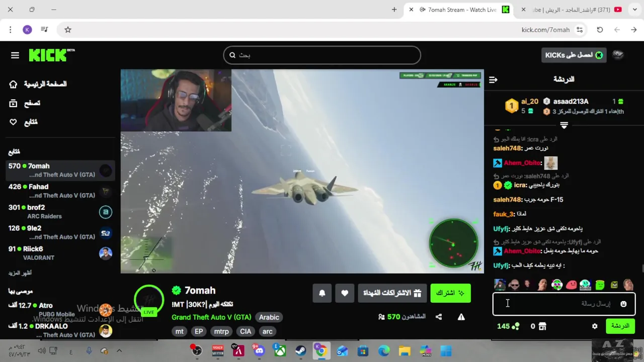
Task: Click the share stream icon
Action: click(439, 317)
